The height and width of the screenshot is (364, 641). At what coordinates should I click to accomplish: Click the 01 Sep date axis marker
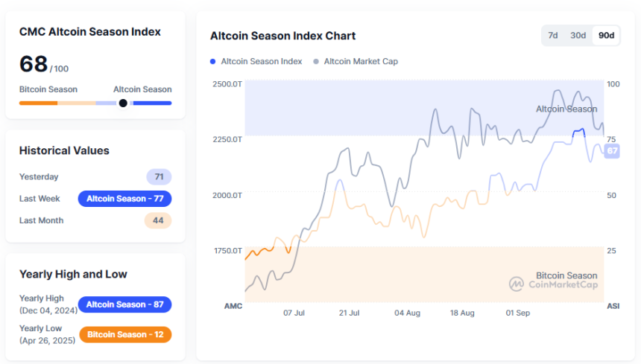pyautogui.click(x=517, y=313)
